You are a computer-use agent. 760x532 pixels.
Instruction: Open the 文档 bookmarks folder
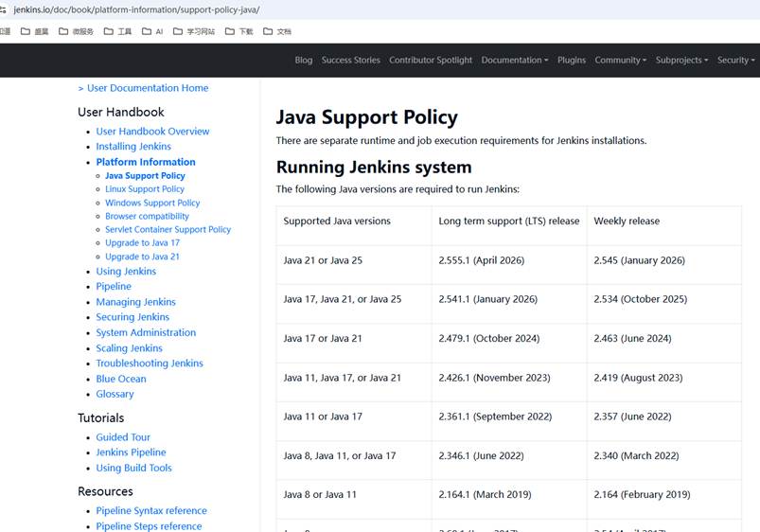point(276,31)
